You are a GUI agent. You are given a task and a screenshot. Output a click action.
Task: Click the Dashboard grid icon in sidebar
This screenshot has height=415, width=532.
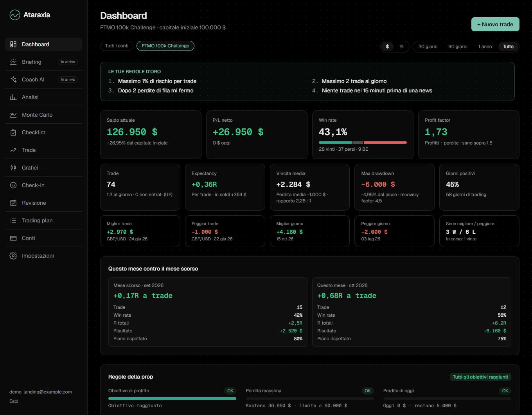pos(13,44)
